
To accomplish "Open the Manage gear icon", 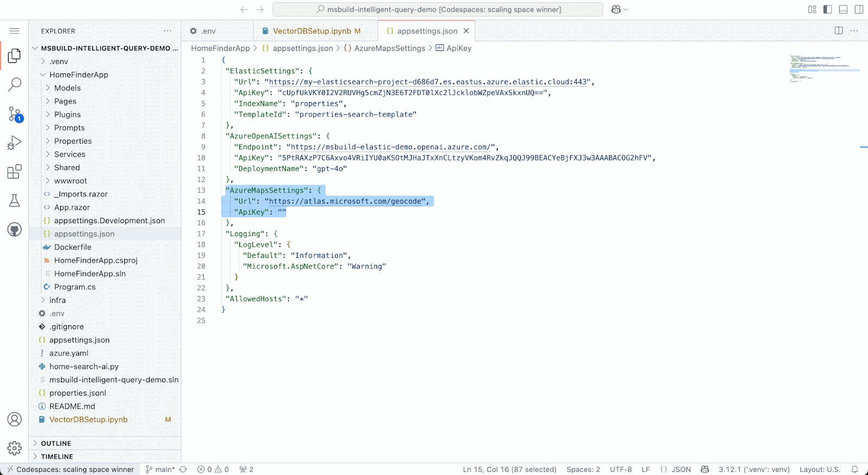I will click(x=15, y=448).
